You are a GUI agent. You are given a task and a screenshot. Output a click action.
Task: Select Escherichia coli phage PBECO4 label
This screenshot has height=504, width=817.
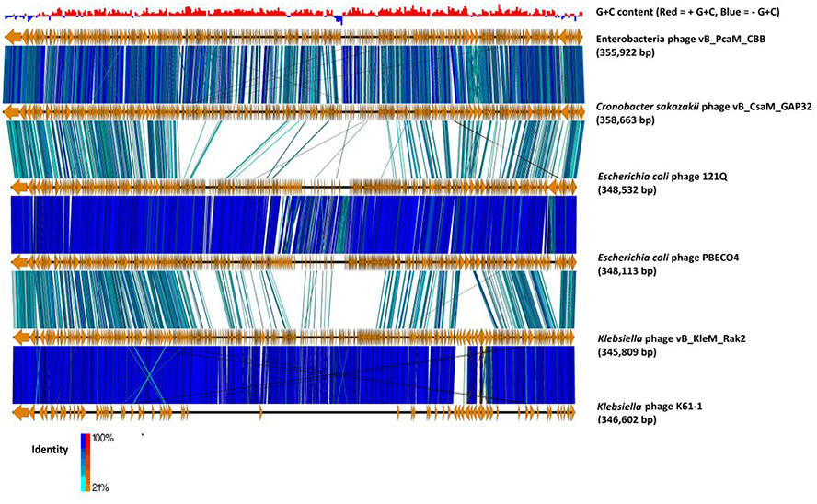click(x=669, y=258)
